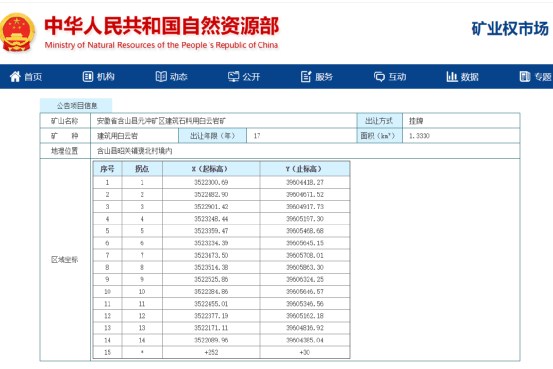Open the 机构 section icon
This screenshot has height=369, width=553.
[x=87, y=76]
